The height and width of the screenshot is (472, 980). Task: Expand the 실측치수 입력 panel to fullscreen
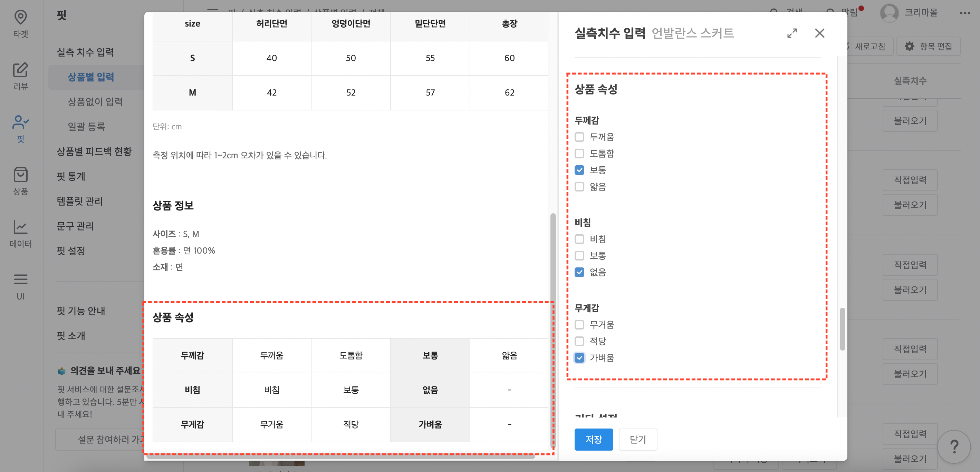[x=792, y=33]
